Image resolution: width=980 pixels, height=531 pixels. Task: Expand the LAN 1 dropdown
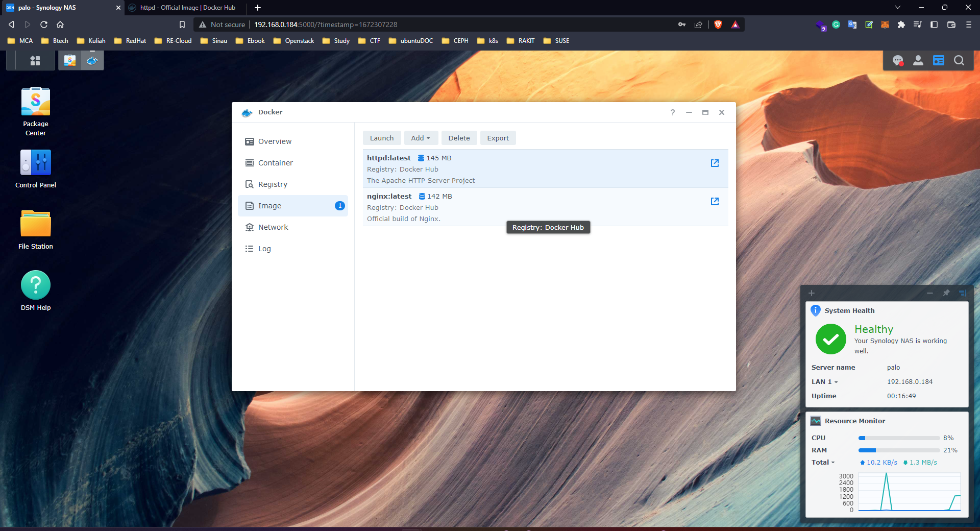(825, 382)
